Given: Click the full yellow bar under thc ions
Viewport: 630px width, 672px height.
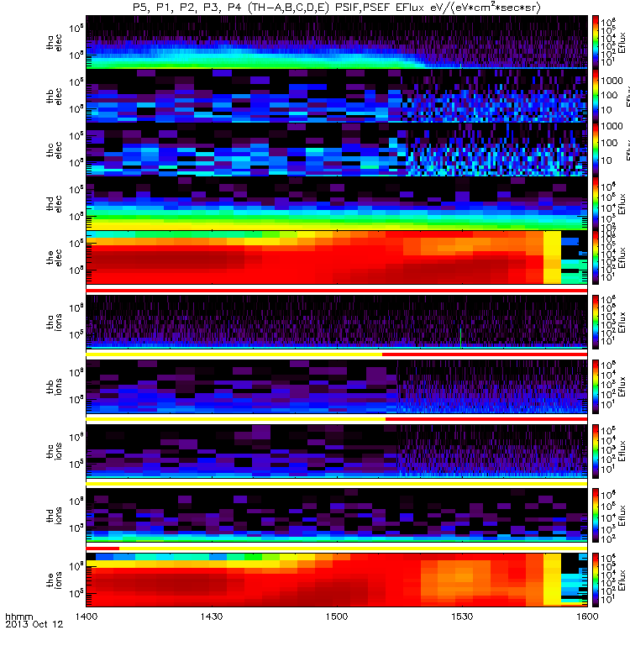Looking at the screenshot, I should 337,484.
